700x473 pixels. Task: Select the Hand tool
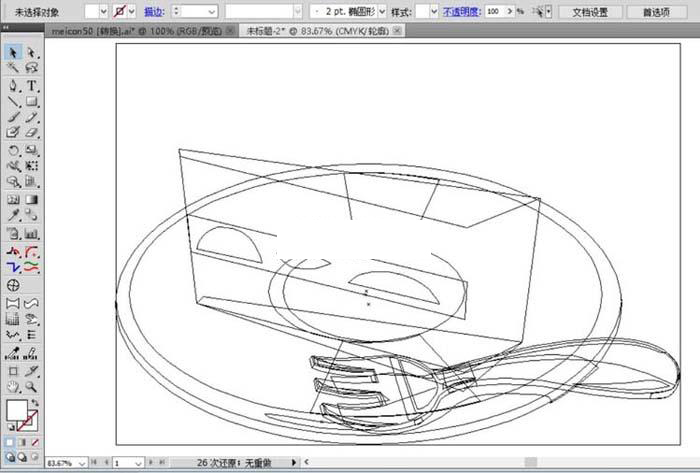tap(13, 386)
